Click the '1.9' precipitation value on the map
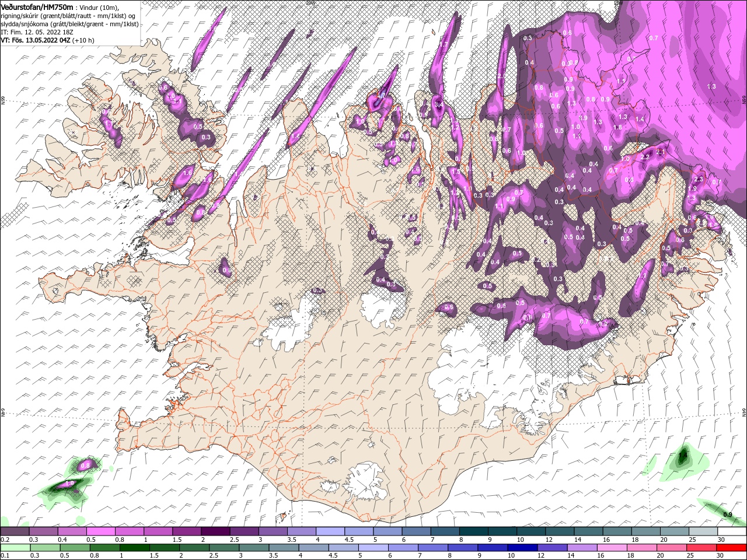747x560 pixels. pos(692,189)
